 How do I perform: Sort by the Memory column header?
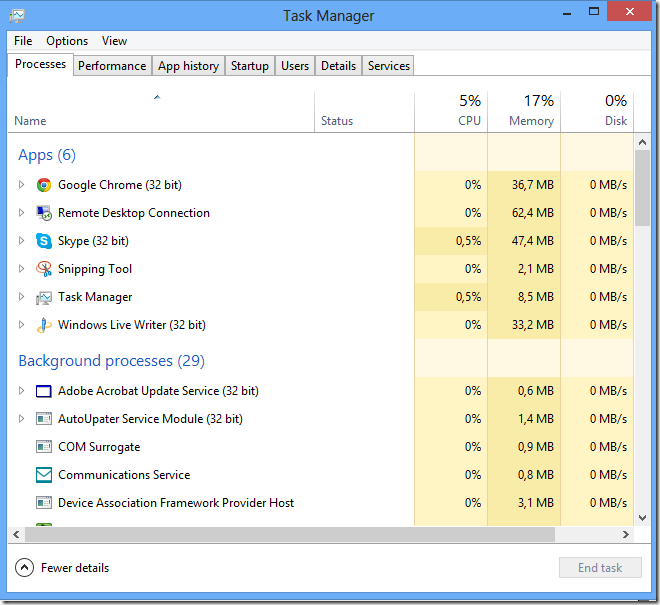524,112
